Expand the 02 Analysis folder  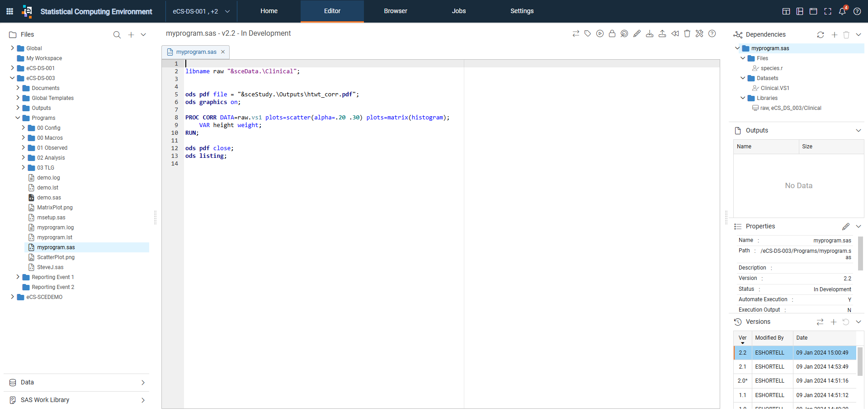23,157
